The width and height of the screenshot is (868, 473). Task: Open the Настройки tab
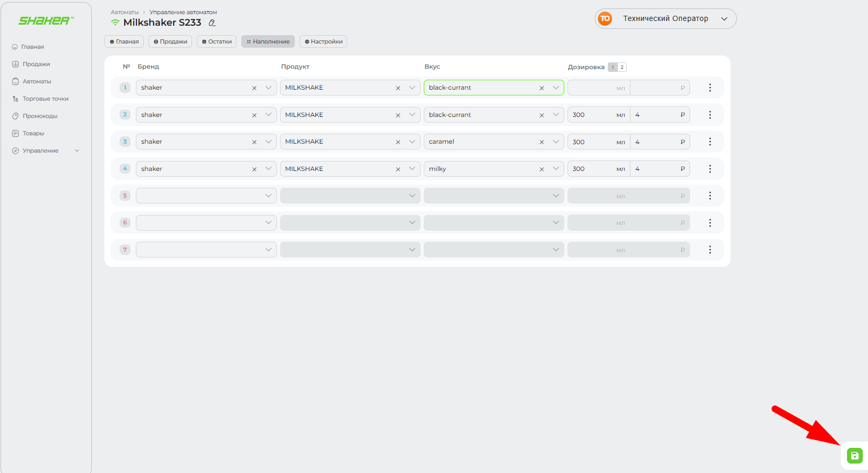323,41
